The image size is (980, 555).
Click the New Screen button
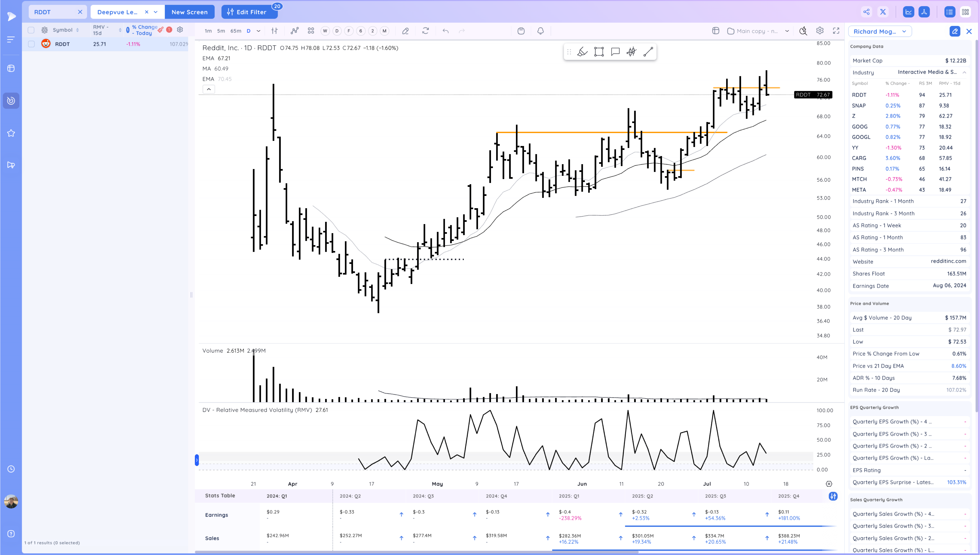pyautogui.click(x=189, y=12)
